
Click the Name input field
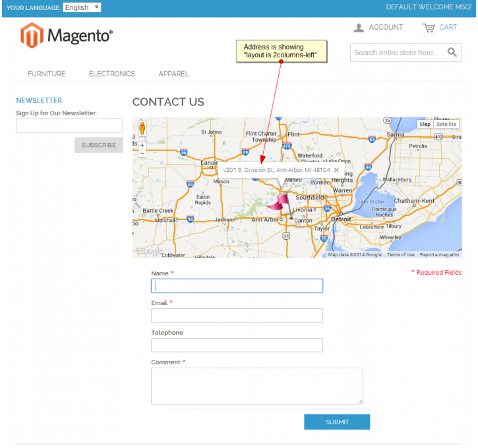click(237, 286)
